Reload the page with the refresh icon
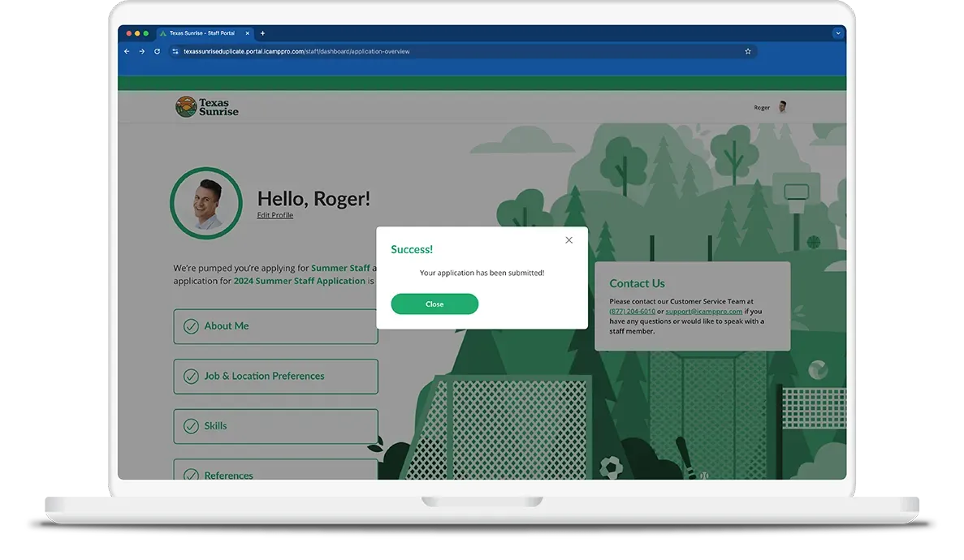 click(158, 52)
